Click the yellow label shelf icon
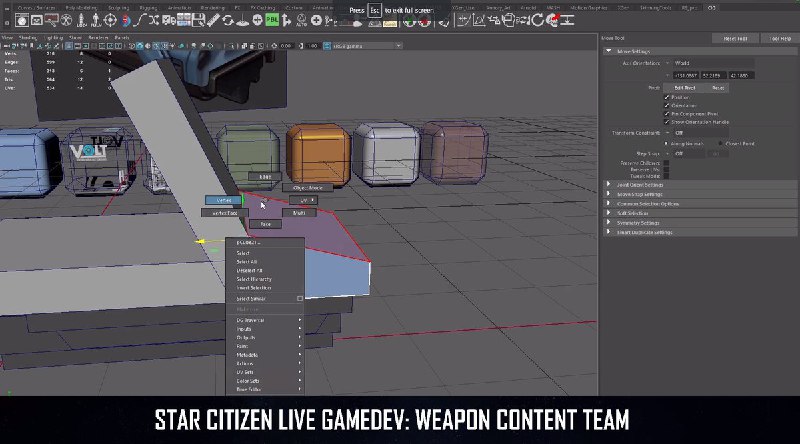 [x=390, y=23]
